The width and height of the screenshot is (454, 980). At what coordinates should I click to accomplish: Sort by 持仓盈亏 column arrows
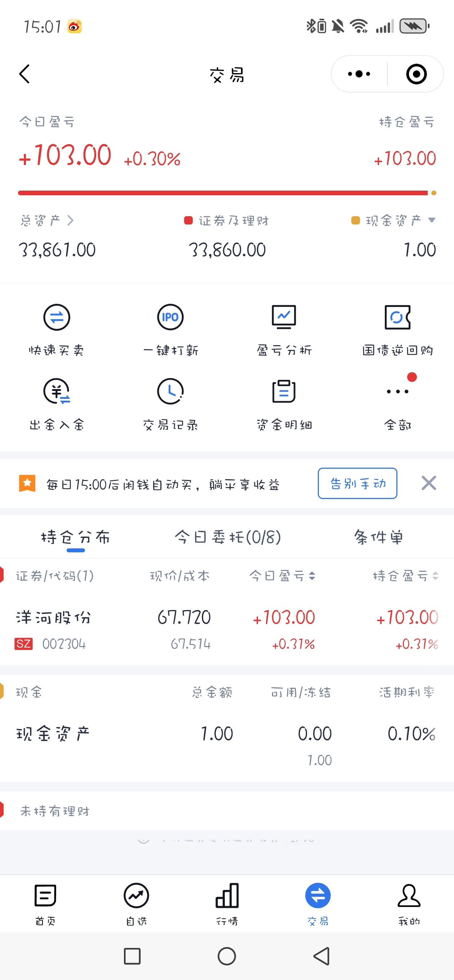tap(435, 576)
